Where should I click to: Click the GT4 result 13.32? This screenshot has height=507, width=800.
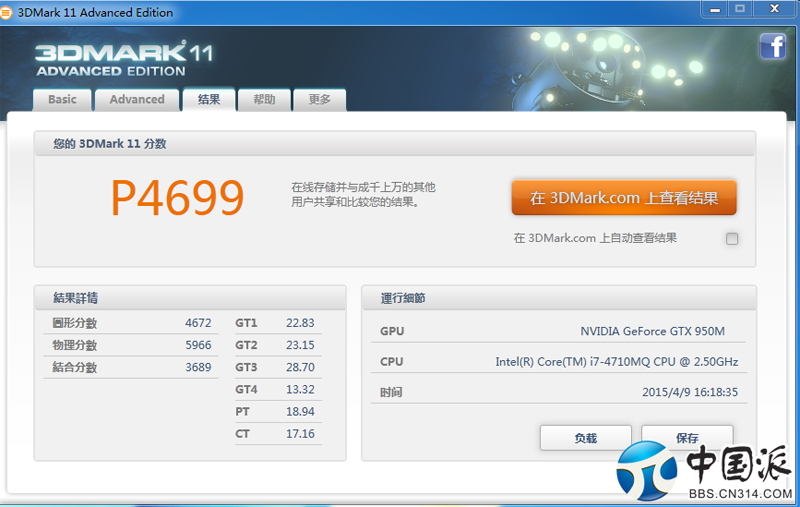tap(300, 389)
